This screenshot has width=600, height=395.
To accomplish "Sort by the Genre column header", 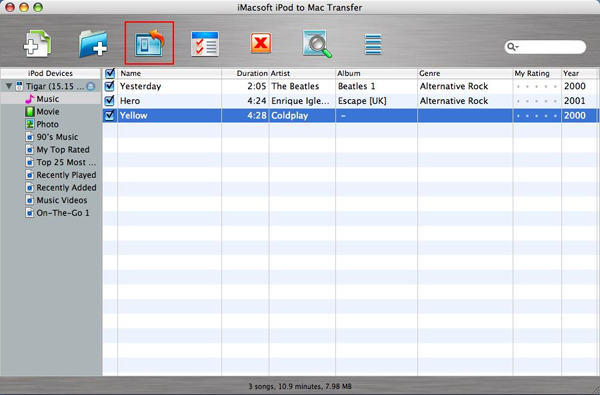I will point(465,73).
